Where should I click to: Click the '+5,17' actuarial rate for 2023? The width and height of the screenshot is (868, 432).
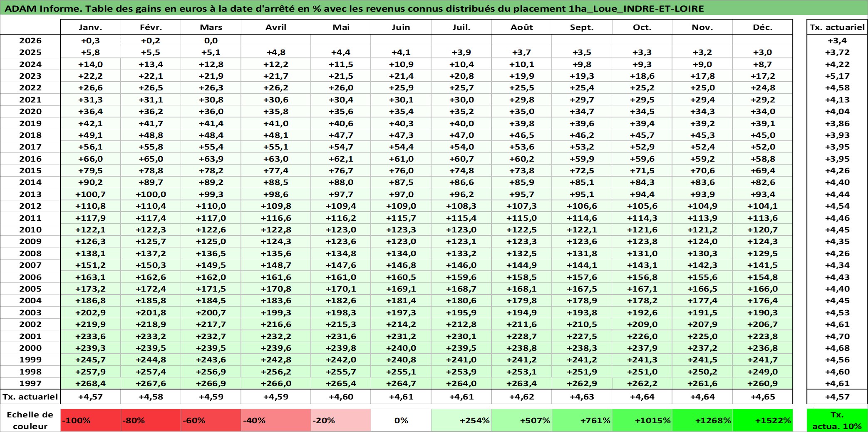[x=837, y=76]
